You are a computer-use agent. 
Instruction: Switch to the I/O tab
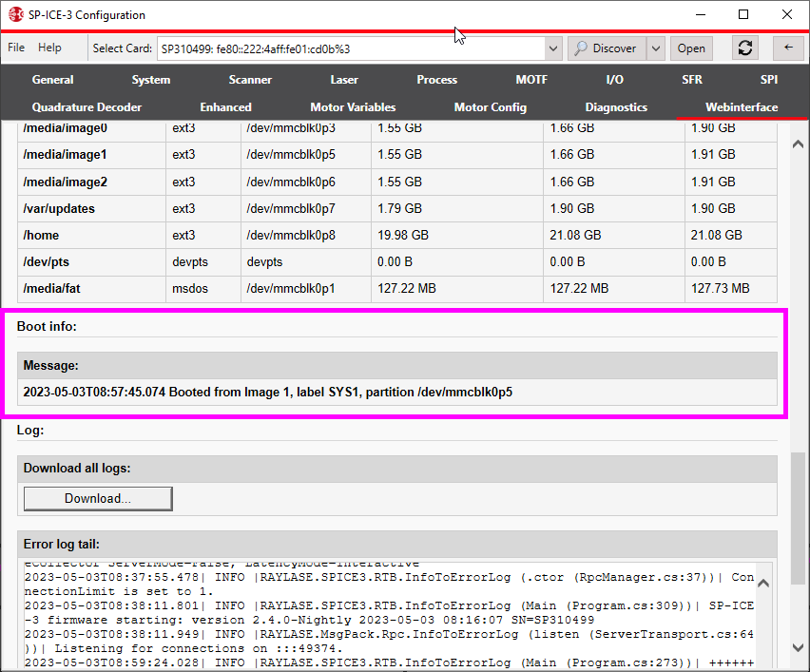615,80
